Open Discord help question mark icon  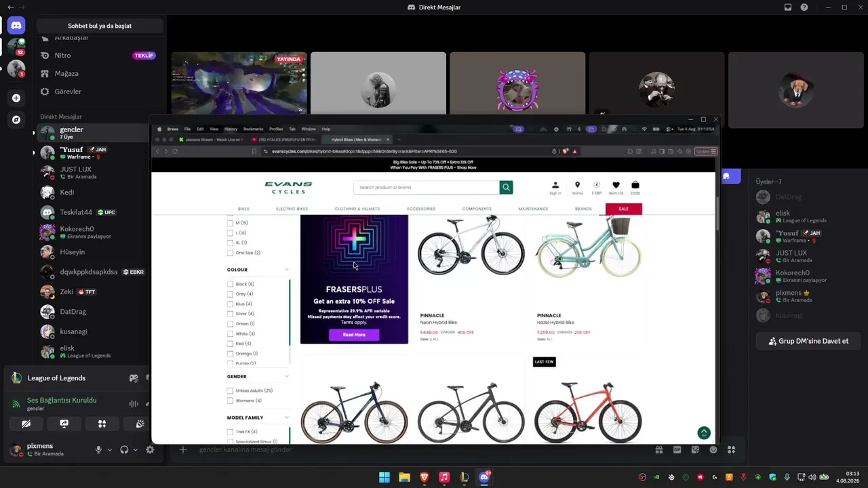click(804, 7)
